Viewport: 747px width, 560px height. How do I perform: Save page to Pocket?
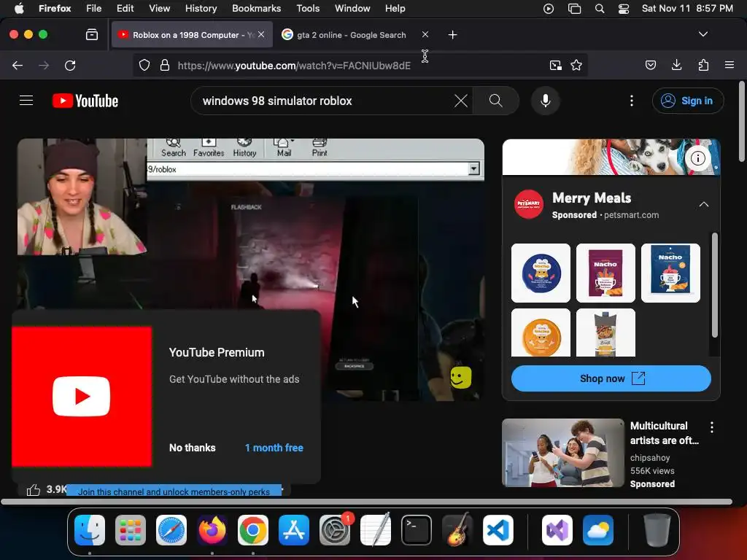651,65
